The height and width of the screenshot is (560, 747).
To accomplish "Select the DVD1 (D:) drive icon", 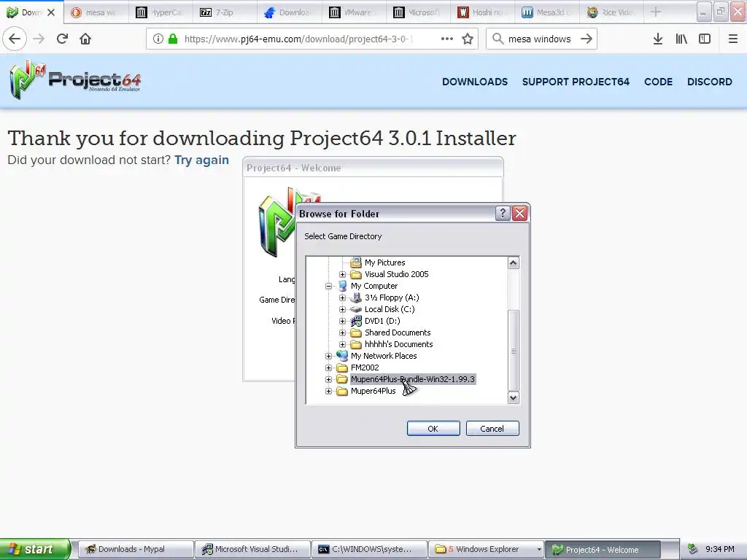I will [x=356, y=321].
